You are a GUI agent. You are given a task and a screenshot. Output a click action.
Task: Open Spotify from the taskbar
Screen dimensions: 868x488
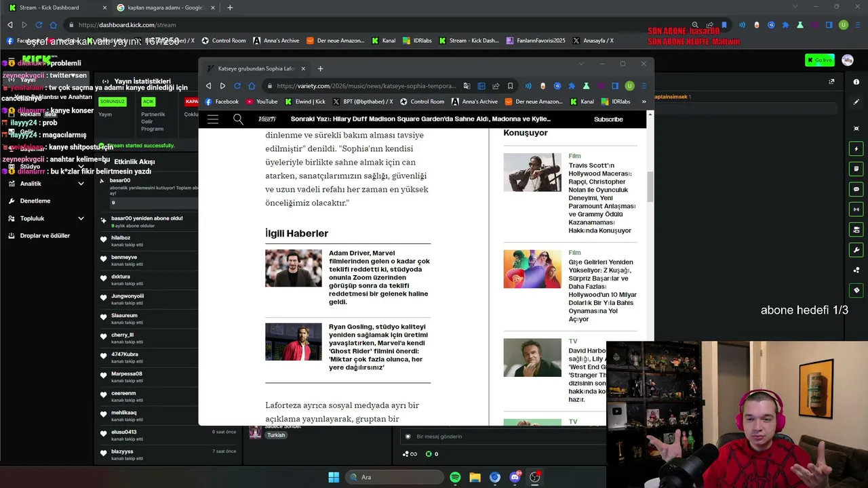455,477
